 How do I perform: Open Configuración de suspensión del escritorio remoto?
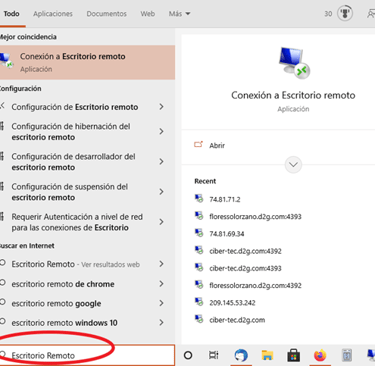click(70, 192)
